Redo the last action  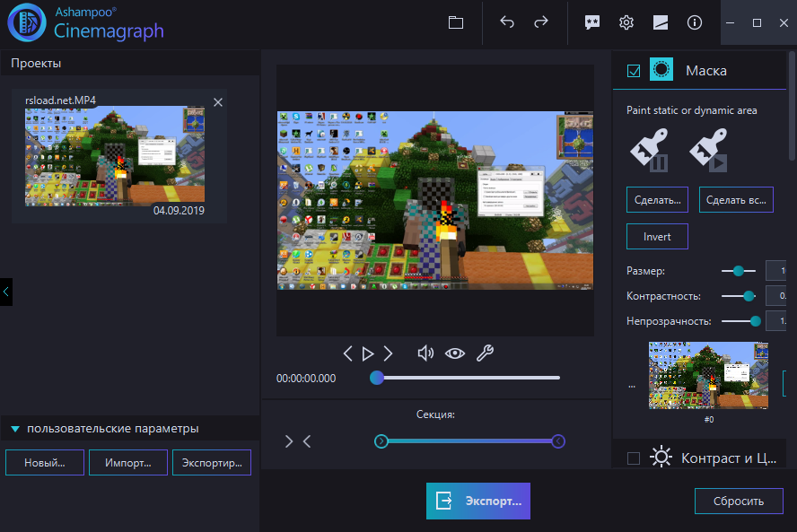pyautogui.click(x=541, y=22)
